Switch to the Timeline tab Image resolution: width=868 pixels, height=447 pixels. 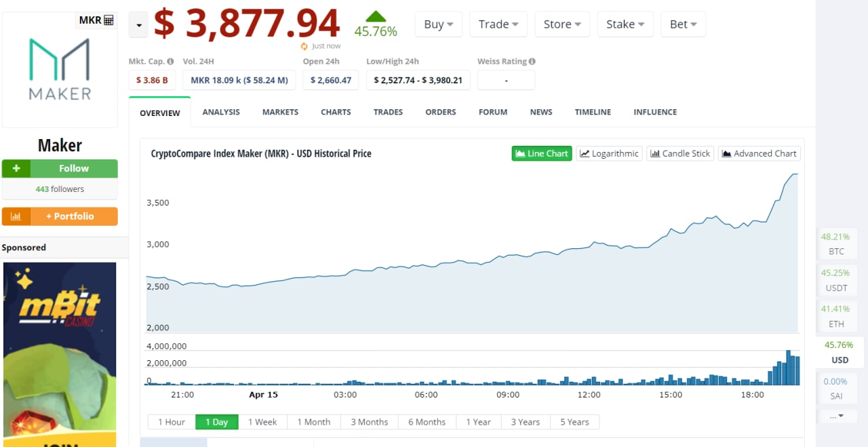click(593, 112)
